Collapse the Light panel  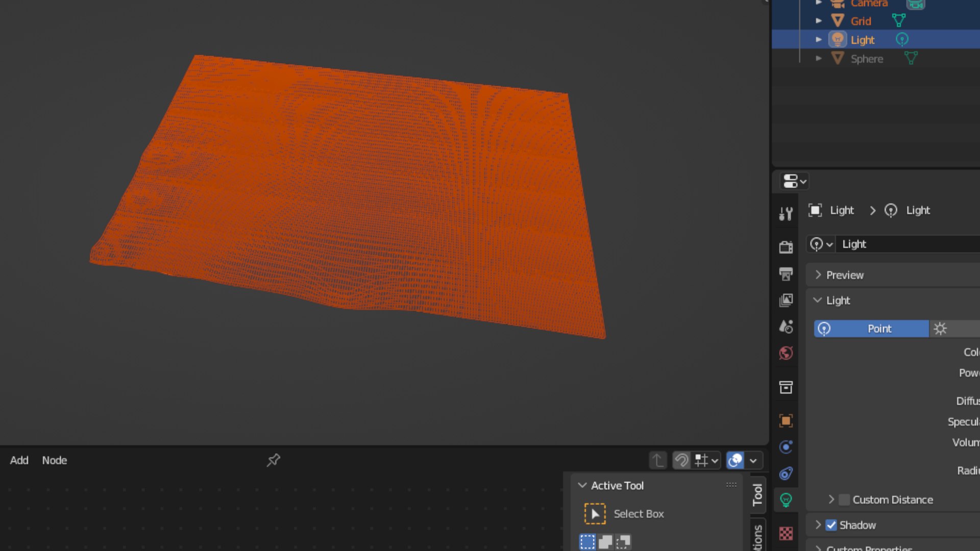click(818, 300)
